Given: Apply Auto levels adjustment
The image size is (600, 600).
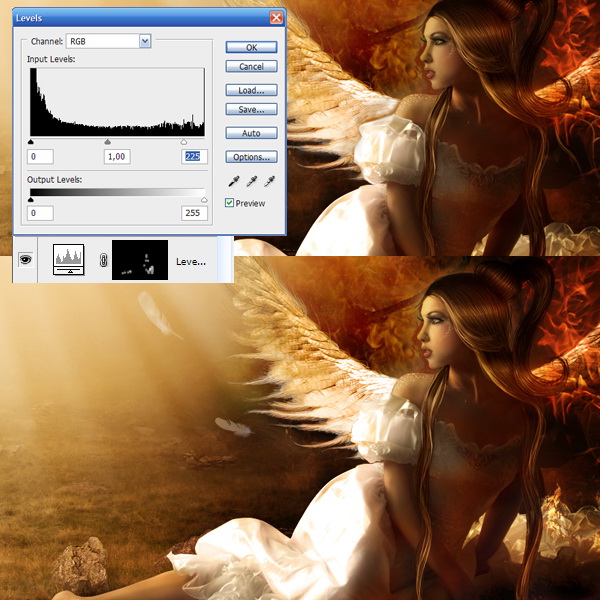Looking at the screenshot, I should [251, 133].
